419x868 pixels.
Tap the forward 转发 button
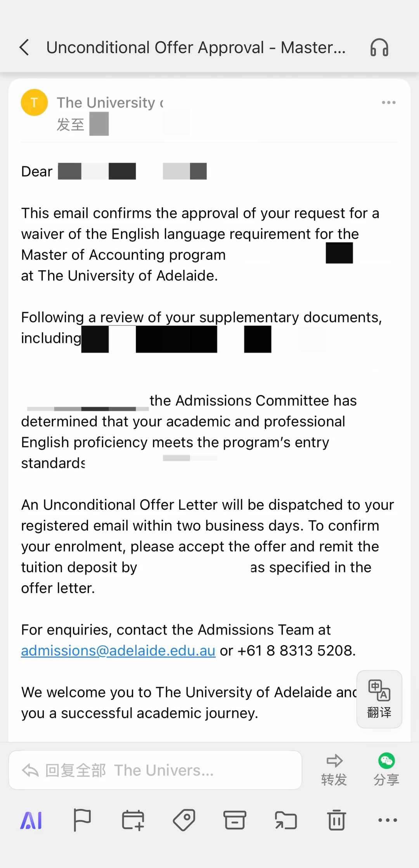coord(334,770)
